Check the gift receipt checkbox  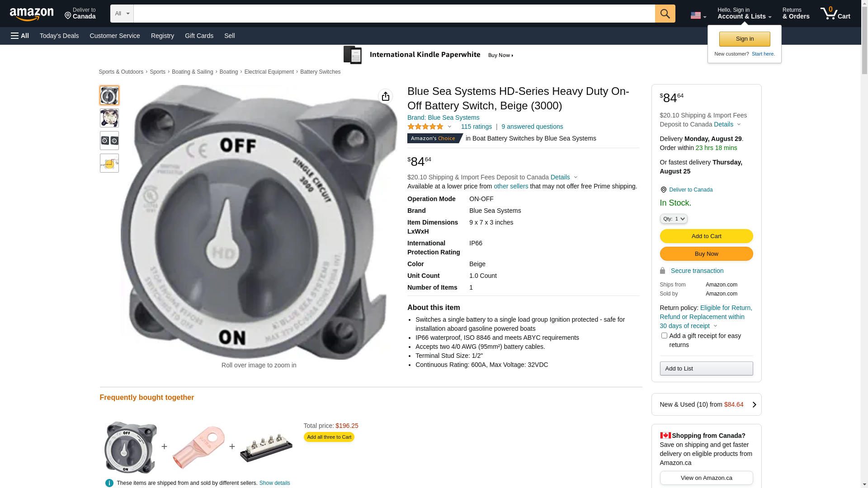(664, 335)
